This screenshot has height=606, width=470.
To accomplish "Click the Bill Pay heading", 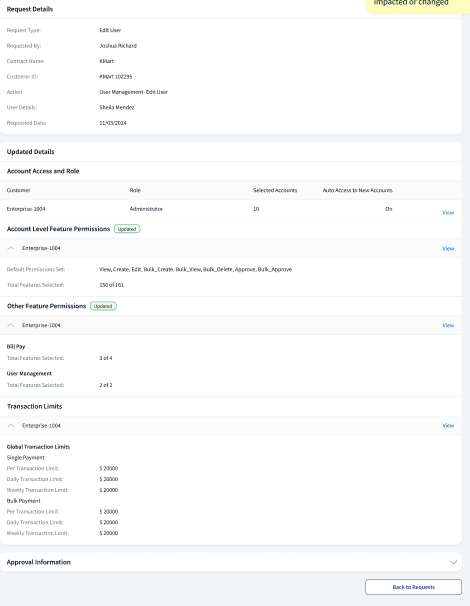I will click(16, 347).
